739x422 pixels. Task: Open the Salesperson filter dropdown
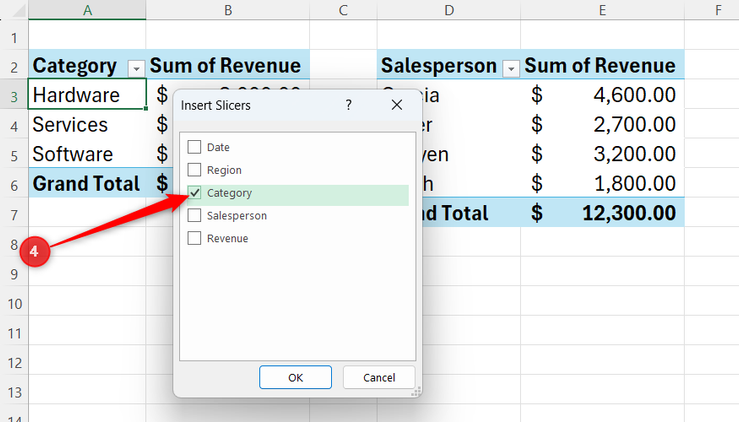(x=511, y=69)
